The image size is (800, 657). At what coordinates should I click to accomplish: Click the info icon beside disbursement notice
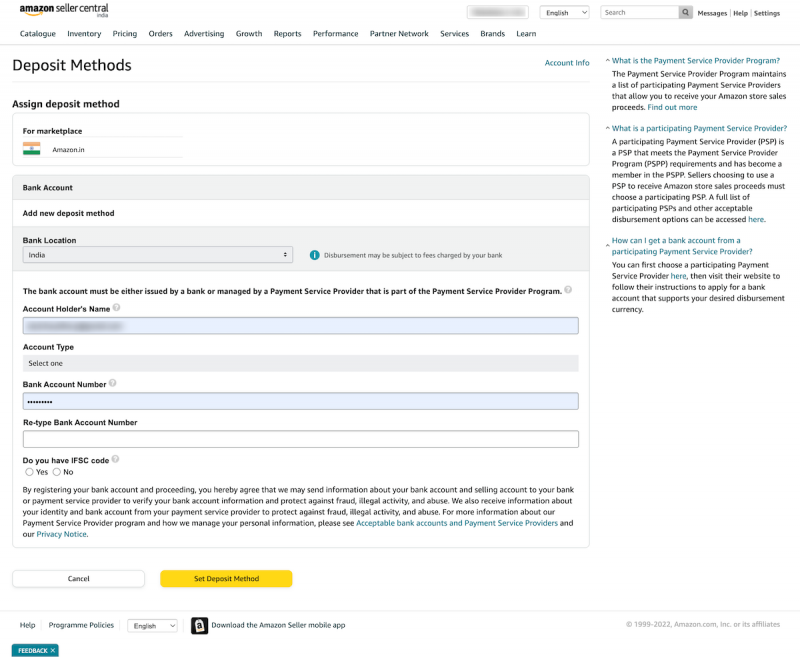[x=314, y=255]
